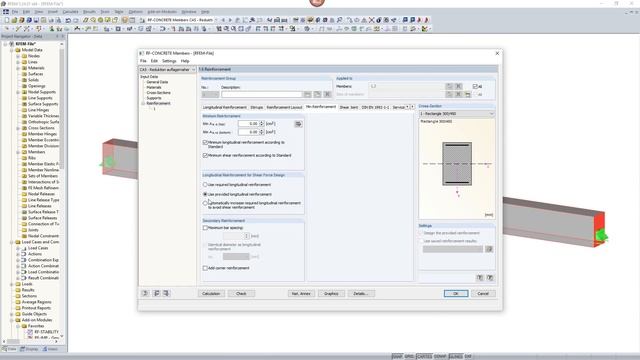Switch to the Stirrups tab
Screen dimensions: 640x360
[x=256, y=107]
